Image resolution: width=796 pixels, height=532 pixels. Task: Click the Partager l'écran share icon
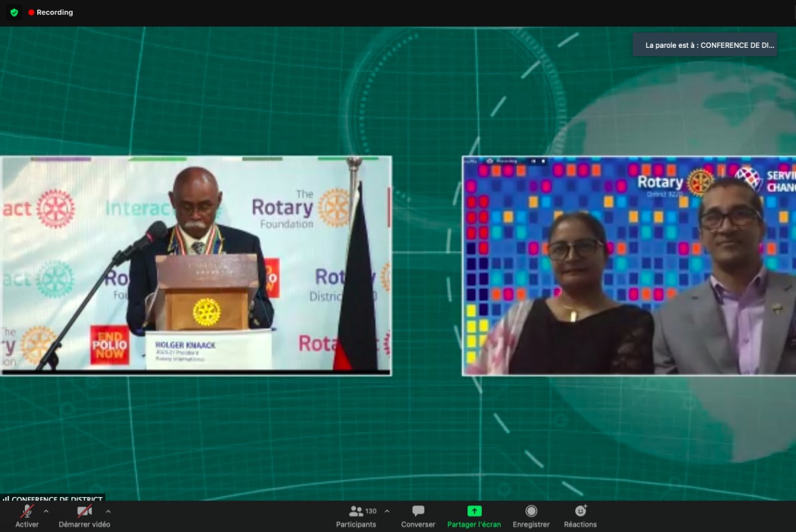pos(474,511)
